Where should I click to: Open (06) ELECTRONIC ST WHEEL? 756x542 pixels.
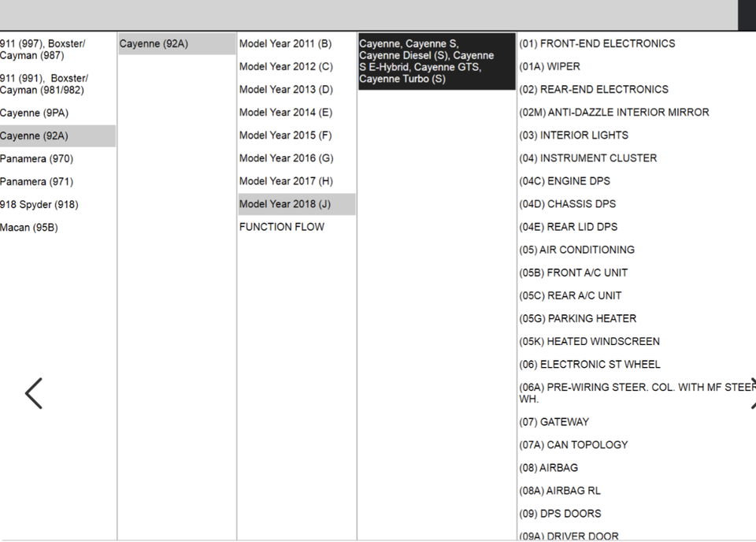590,365
